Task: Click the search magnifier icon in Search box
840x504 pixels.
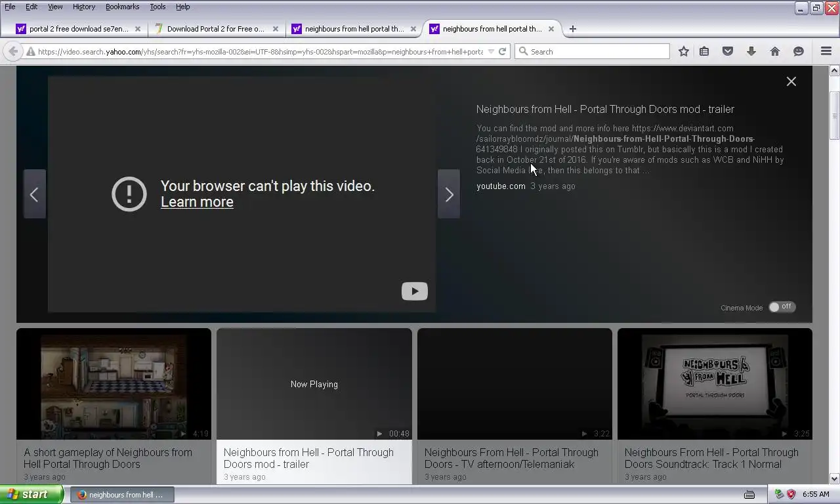Action: pos(523,51)
